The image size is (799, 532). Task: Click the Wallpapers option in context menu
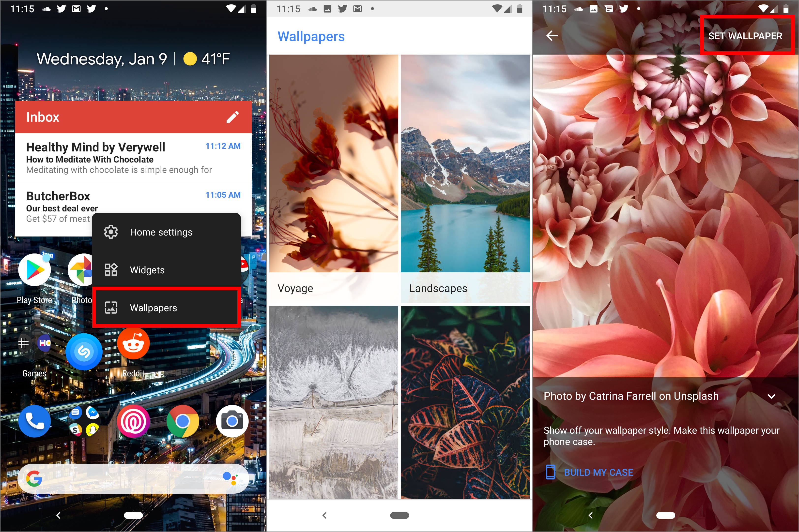pyautogui.click(x=153, y=307)
